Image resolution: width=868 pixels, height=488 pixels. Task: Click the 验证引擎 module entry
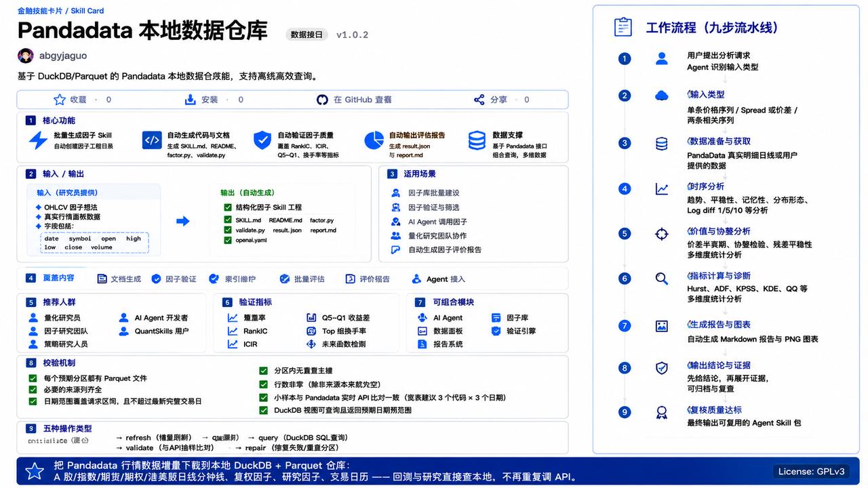click(x=513, y=331)
